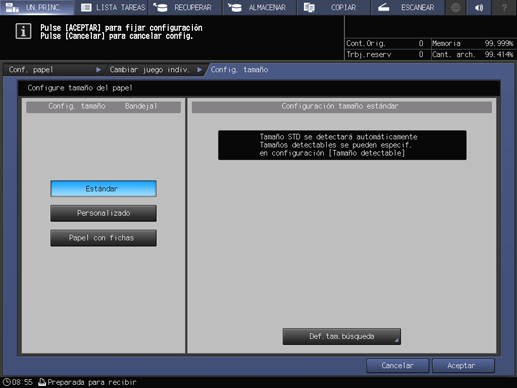Select Papel con fichas option

(x=103, y=238)
